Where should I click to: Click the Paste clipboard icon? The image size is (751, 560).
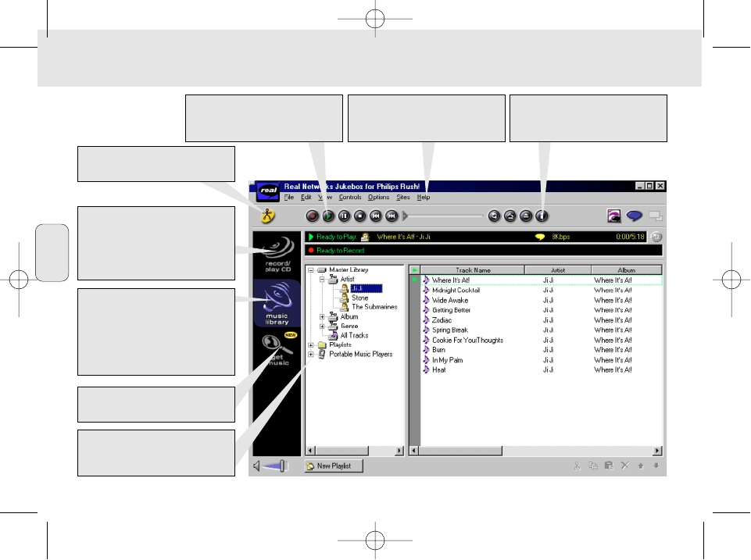[x=609, y=465]
